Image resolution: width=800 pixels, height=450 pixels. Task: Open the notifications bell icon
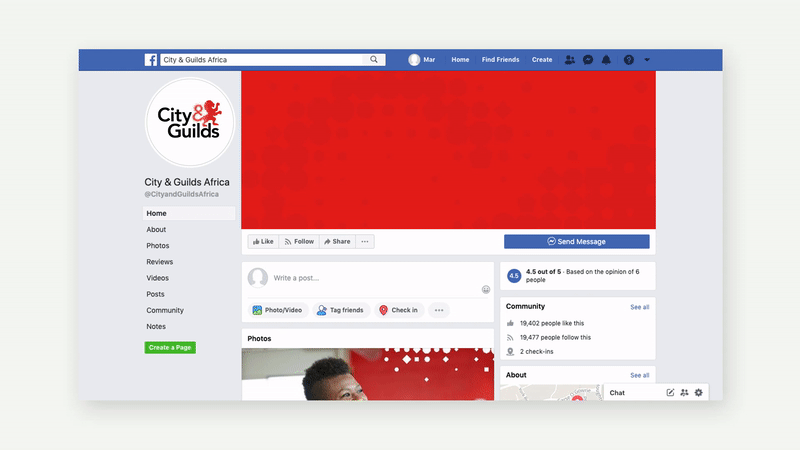[606, 60]
